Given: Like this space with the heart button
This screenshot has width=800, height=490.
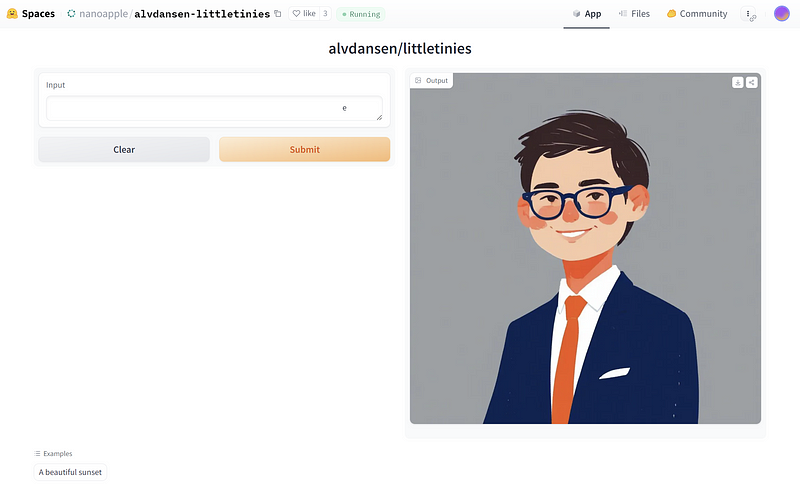Looking at the screenshot, I should pyautogui.click(x=304, y=14).
